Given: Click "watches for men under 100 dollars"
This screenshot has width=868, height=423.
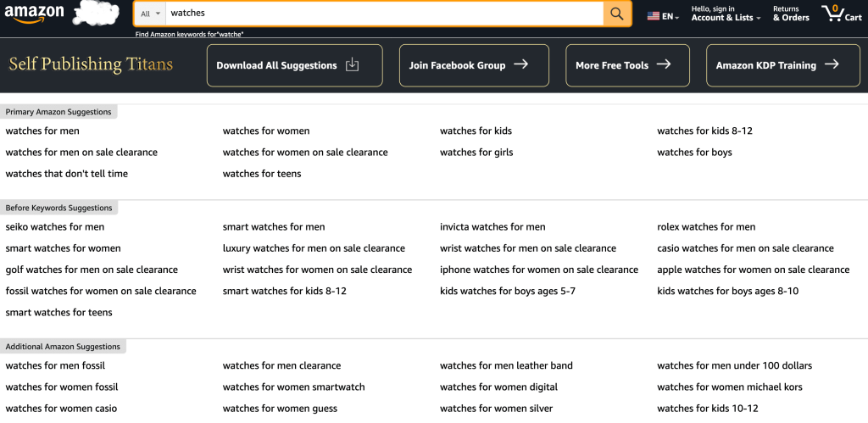Looking at the screenshot, I should (735, 366).
